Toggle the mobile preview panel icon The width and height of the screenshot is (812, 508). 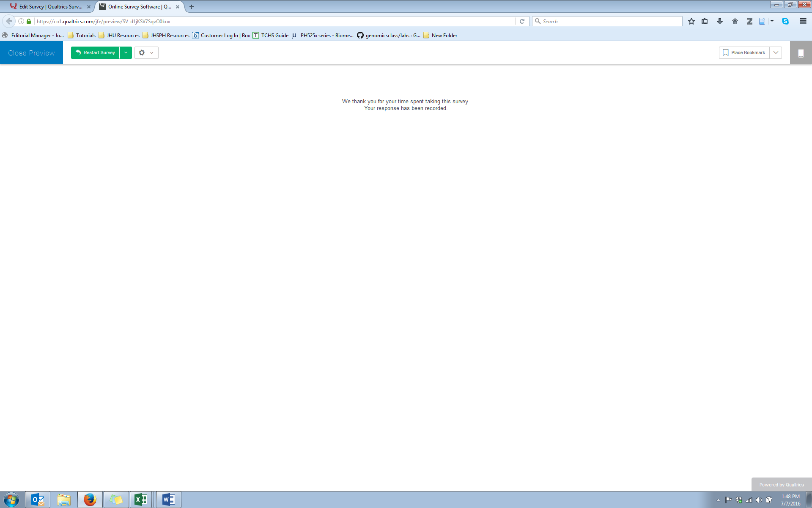pyautogui.click(x=801, y=53)
